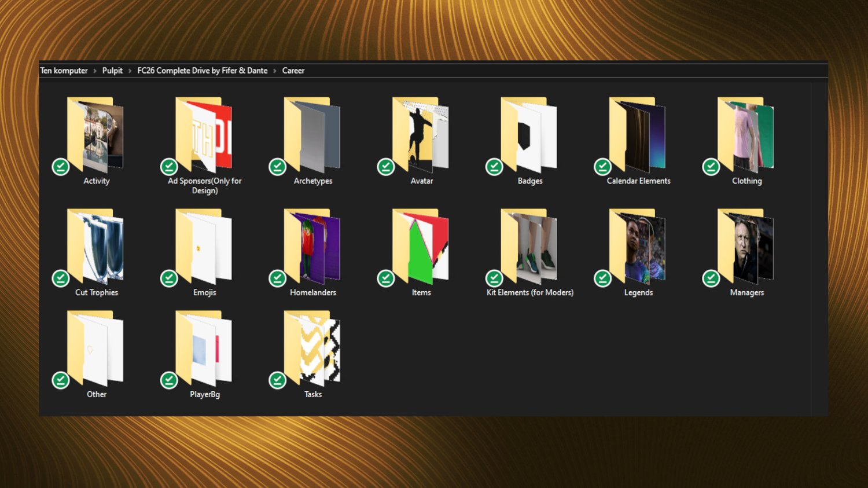Screen dimensions: 868x488
Task: Click the 'Emojis' folder name
Action: point(205,293)
